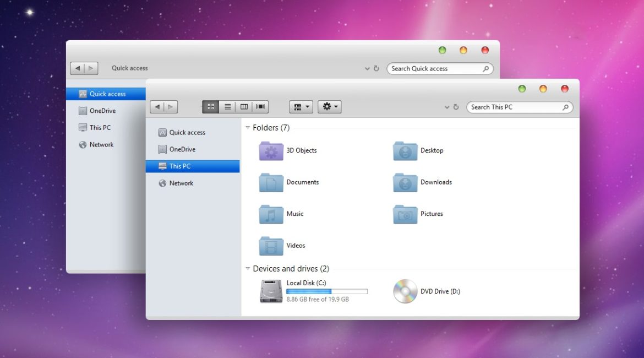
Task: Open the Music folder icon
Action: pyautogui.click(x=271, y=214)
